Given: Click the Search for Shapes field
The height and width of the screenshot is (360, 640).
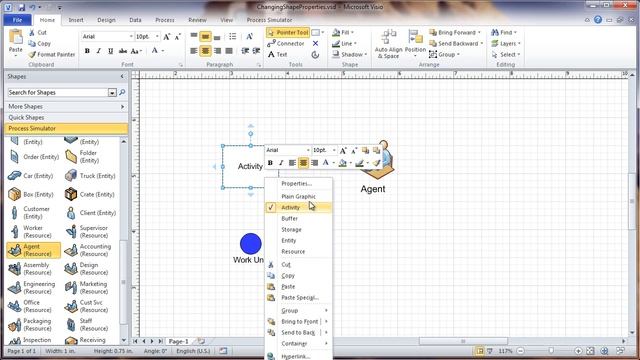Looking at the screenshot, I should pyautogui.click(x=58, y=93).
